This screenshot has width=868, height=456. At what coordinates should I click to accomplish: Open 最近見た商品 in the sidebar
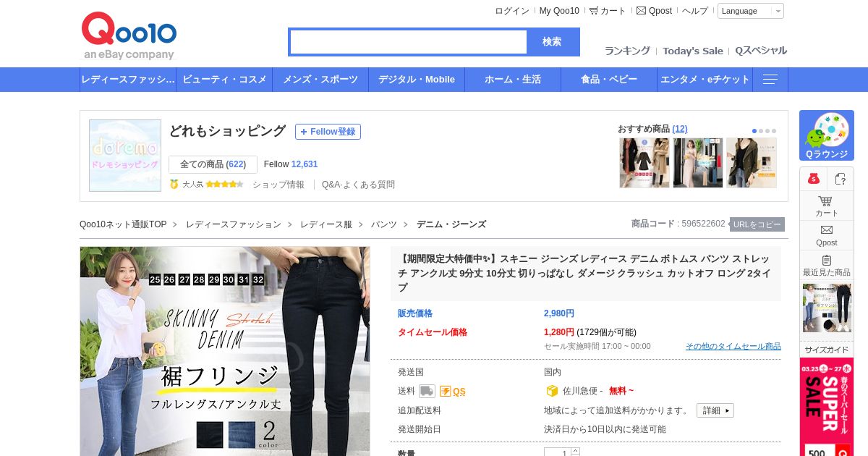coord(827,266)
